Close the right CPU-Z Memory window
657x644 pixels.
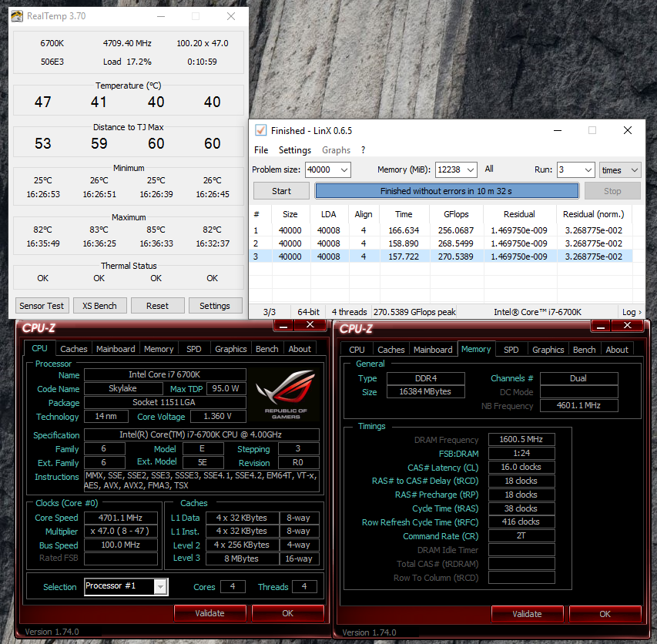(627, 326)
